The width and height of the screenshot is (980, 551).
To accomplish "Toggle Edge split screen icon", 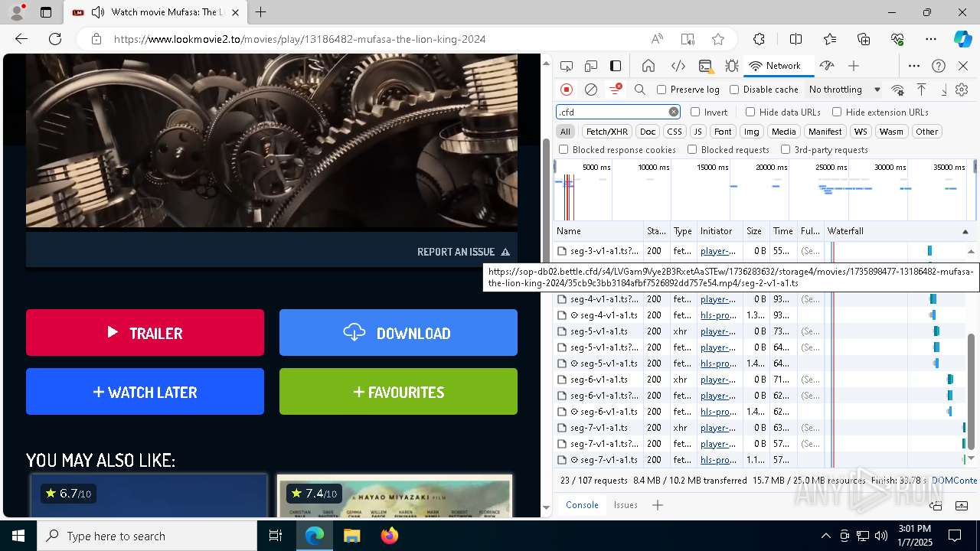I will point(795,39).
